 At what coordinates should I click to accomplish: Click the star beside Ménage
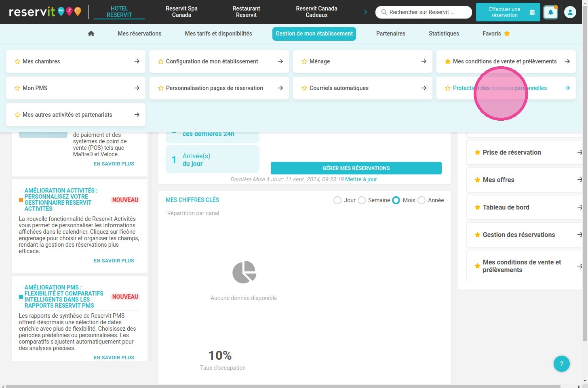[304, 61]
